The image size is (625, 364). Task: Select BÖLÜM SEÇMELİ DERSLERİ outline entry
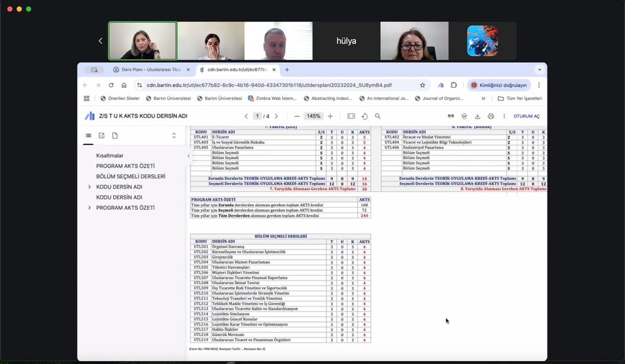(131, 176)
